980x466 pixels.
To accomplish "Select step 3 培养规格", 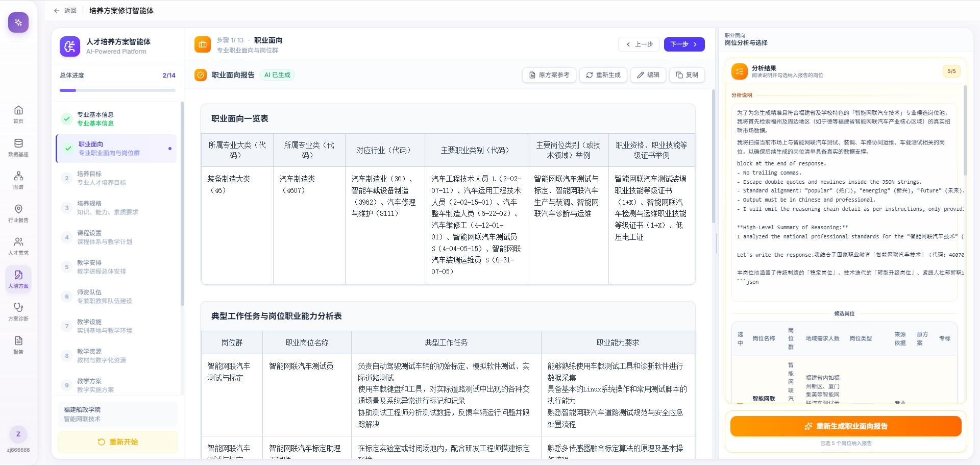I will click(116, 208).
